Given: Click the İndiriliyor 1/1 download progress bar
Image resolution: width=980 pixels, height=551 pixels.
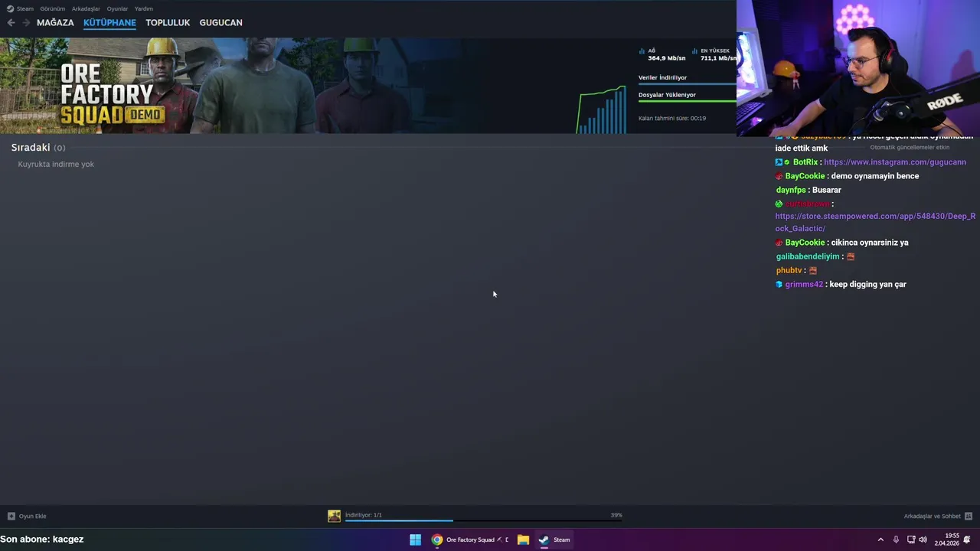Looking at the screenshot, I should [x=483, y=520].
